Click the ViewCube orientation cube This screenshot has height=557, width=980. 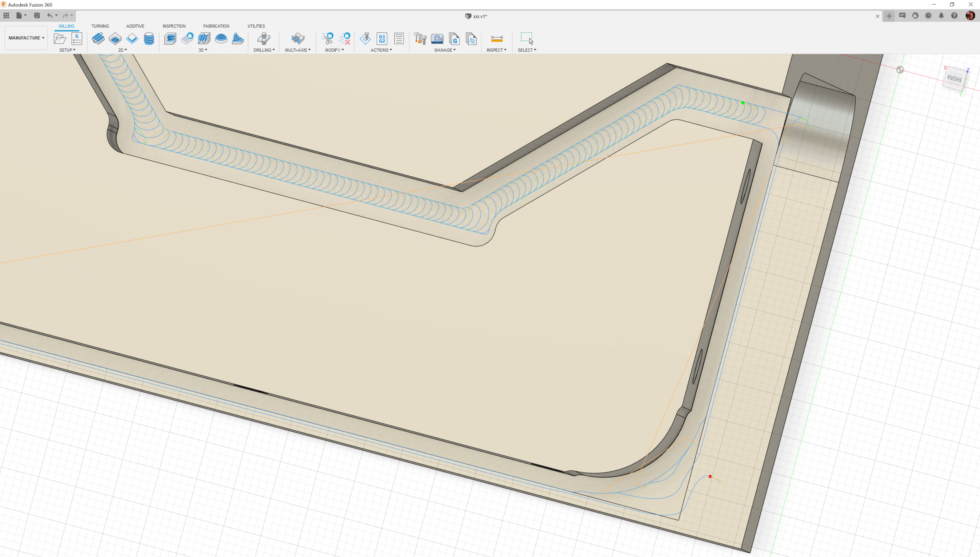tap(954, 79)
